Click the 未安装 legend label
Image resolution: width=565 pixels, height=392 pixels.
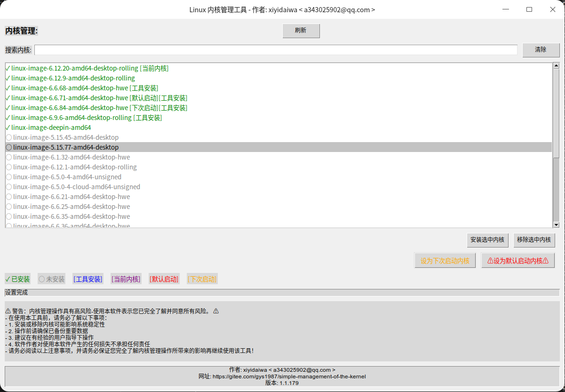coord(51,279)
